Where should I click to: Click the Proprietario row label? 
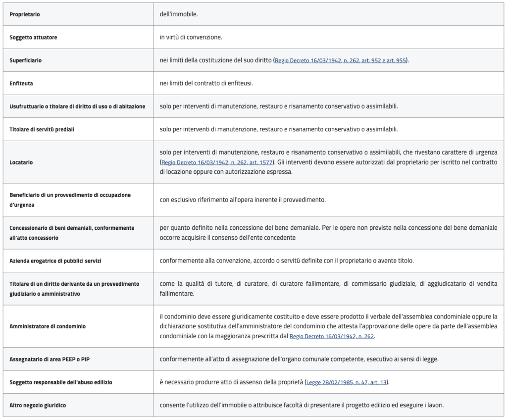point(25,14)
